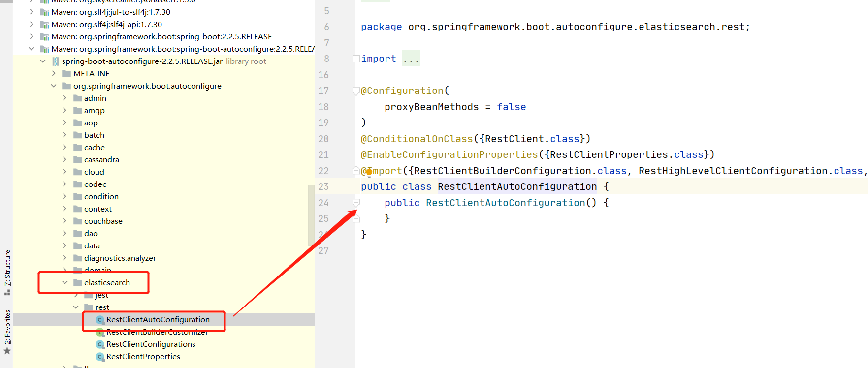The width and height of the screenshot is (868, 368).
Task: Click Maven spring-boot 2.2.5 library icon
Action: [44, 37]
